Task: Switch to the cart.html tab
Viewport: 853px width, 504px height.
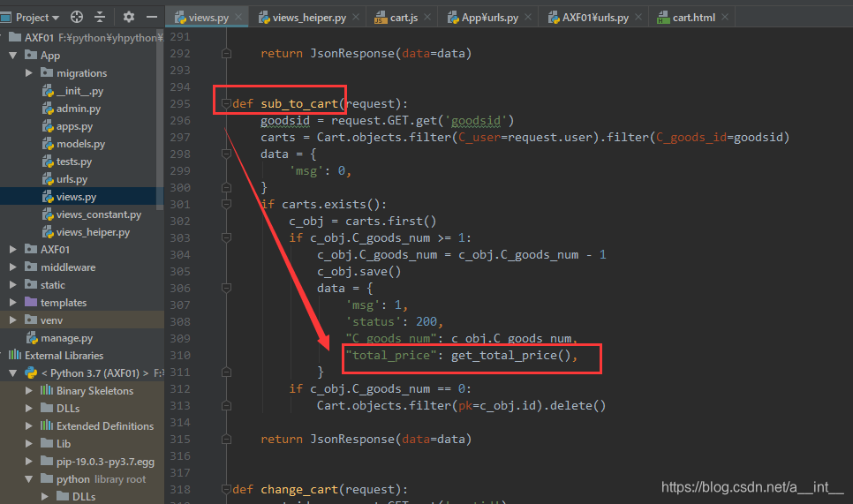Action: pos(693,18)
